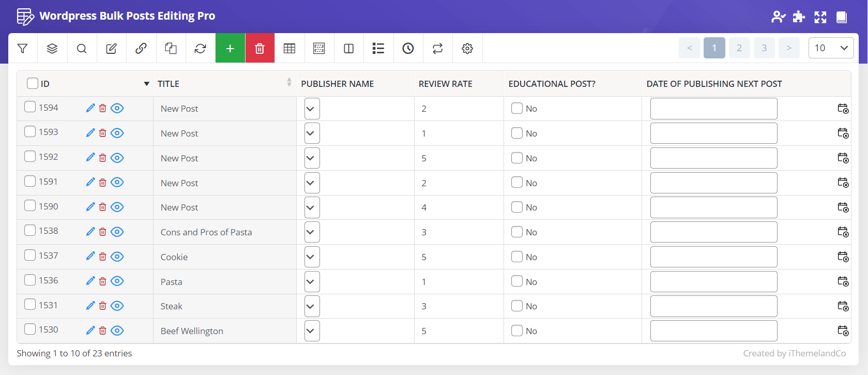Image resolution: width=868 pixels, height=375 pixels.
Task: Select row checkbox for post 1530
Action: (30, 329)
